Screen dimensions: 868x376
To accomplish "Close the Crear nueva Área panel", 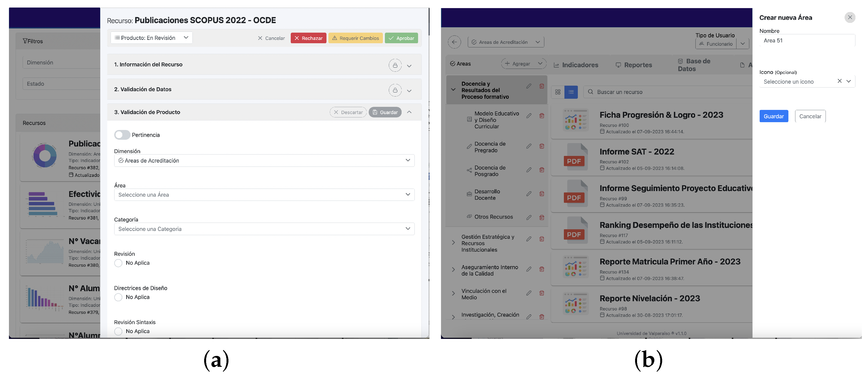I will coord(850,18).
